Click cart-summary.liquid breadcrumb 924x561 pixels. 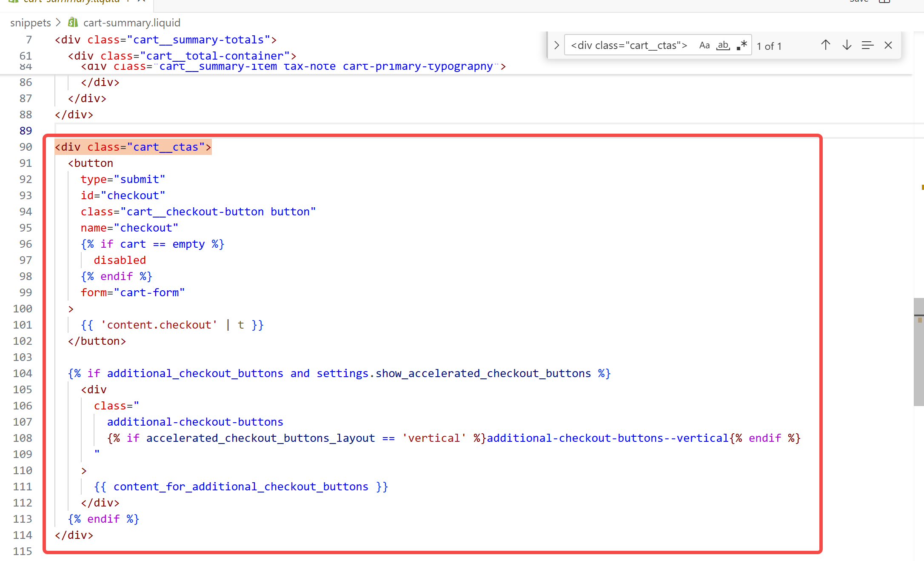point(132,23)
